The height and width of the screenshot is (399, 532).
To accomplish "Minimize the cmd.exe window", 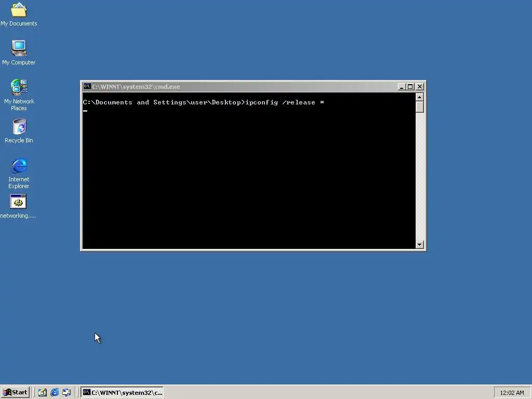I will pos(402,87).
